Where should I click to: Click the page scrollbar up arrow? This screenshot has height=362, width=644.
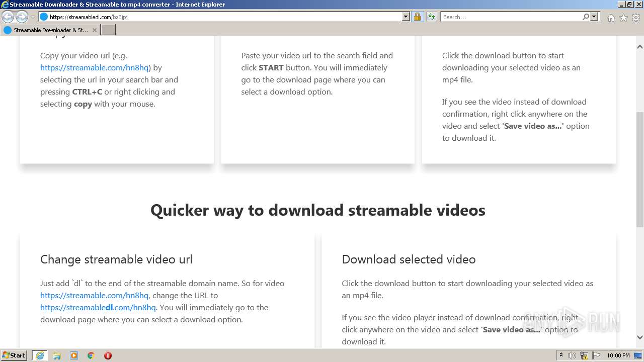pos(640,47)
